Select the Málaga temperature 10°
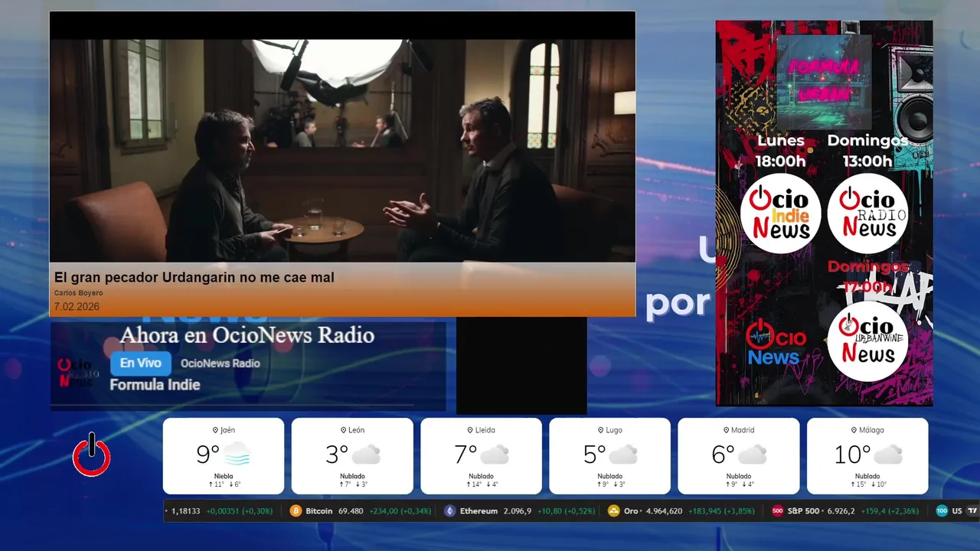This screenshot has width=980, height=551. 852,455
